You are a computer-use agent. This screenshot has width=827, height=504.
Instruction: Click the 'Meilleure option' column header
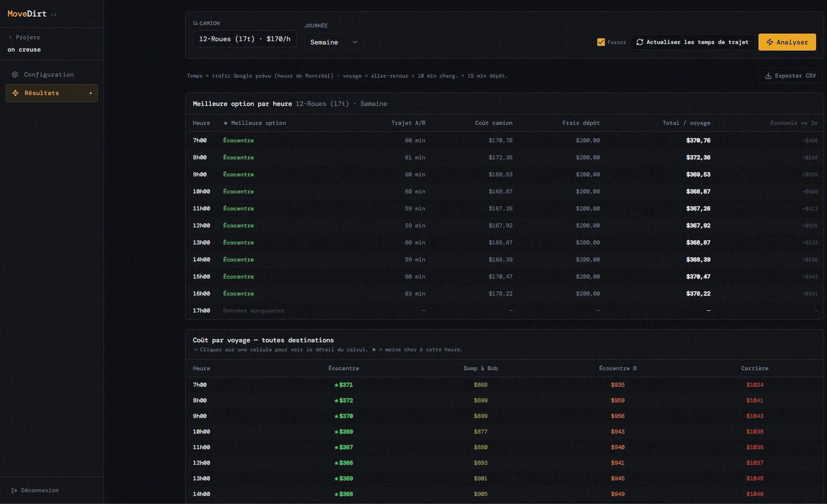(254, 123)
